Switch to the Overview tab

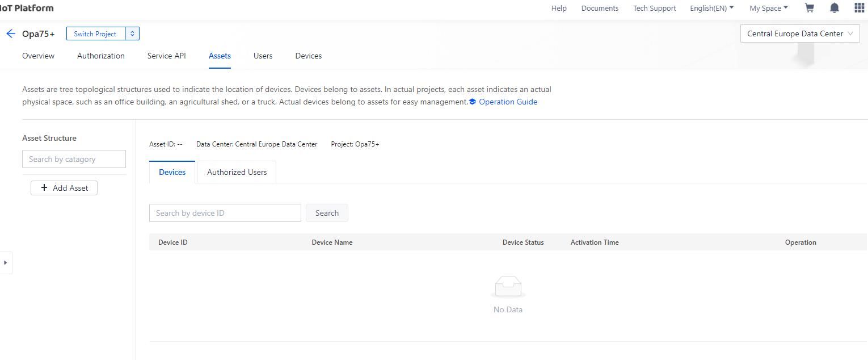38,56
